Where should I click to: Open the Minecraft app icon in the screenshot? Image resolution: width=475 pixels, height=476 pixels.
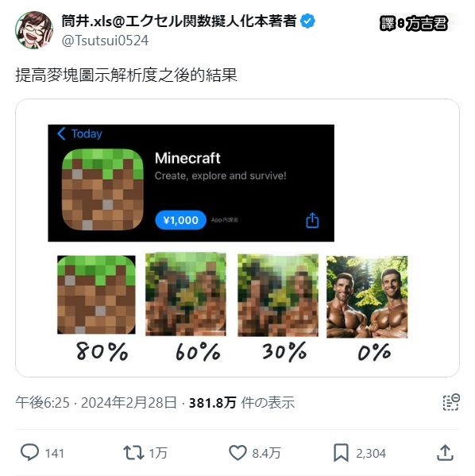tap(102, 189)
